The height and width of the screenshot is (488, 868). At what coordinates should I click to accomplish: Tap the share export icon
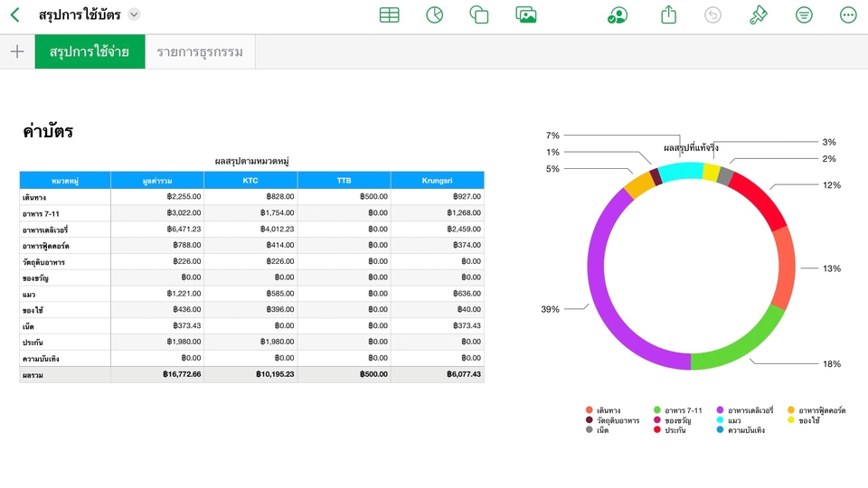[668, 15]
